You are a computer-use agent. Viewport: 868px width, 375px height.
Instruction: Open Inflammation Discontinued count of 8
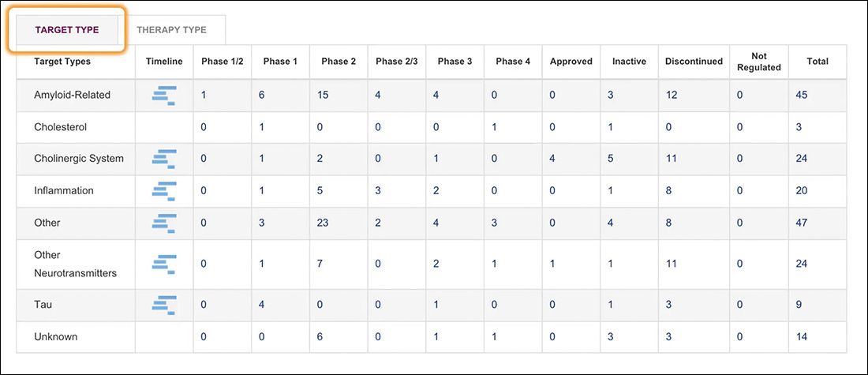668,191
